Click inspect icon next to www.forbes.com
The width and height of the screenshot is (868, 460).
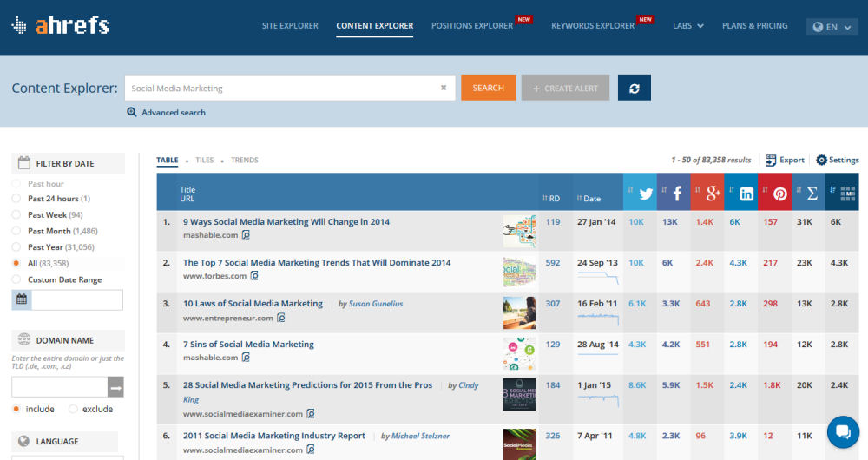click(254, 276)
